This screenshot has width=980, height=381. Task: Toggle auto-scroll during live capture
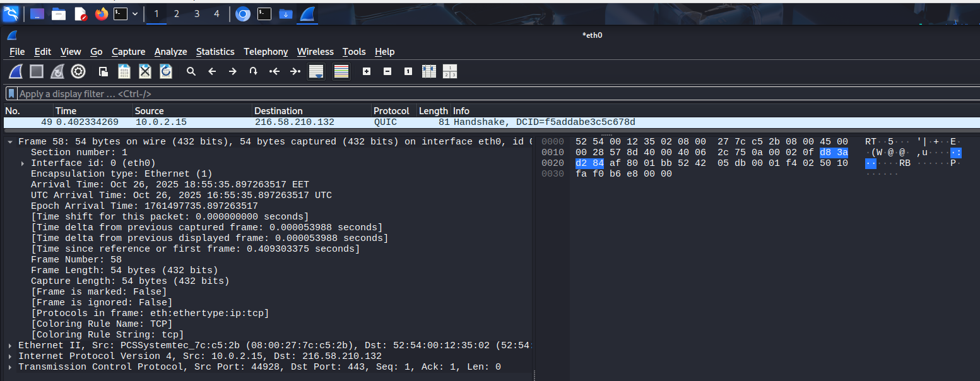click(316, 72)
